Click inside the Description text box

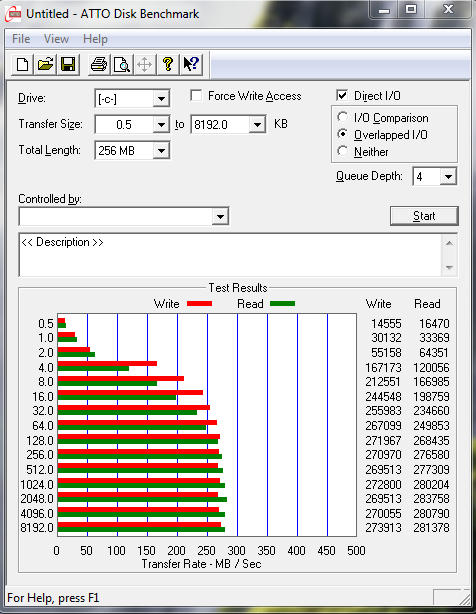point(231,255)
